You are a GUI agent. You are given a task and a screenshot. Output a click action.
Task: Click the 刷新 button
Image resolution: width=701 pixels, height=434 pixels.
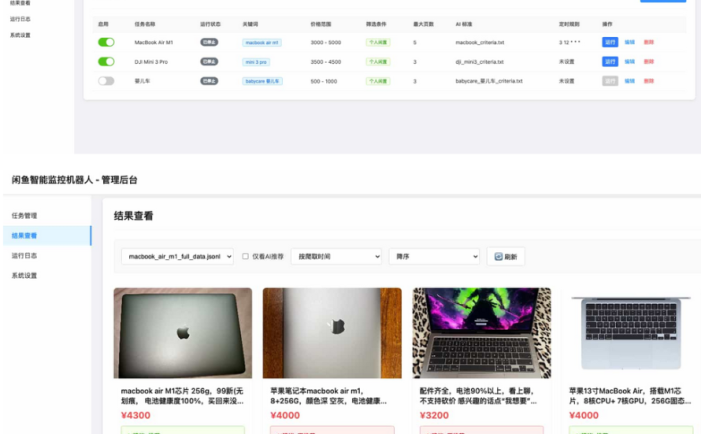[506, 257]
